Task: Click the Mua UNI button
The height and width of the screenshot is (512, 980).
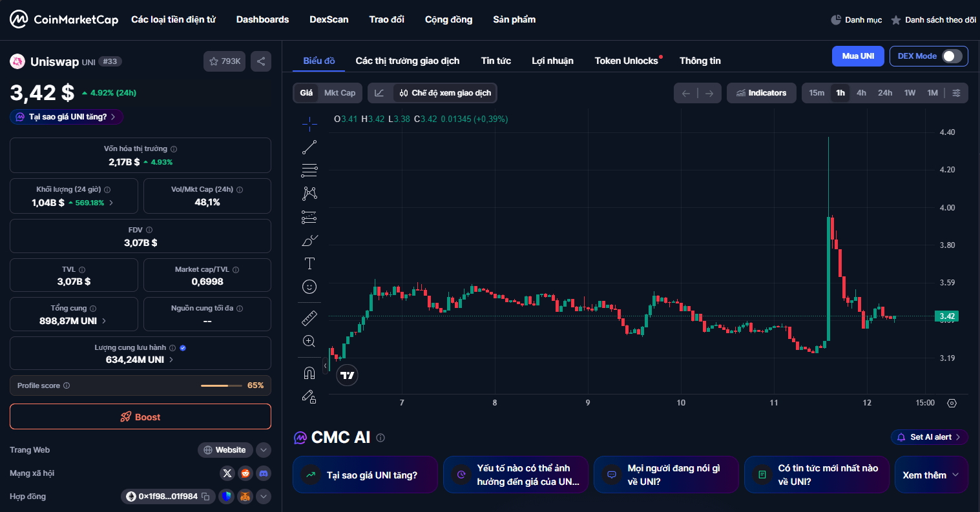Action: coord(858,56)
